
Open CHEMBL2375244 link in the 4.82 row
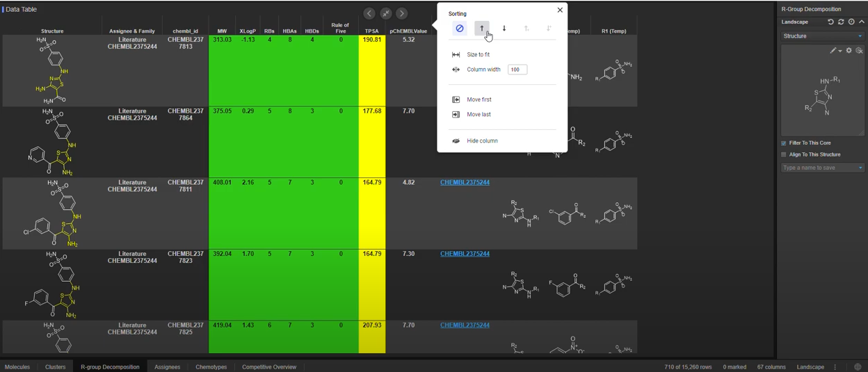[465, 182]
